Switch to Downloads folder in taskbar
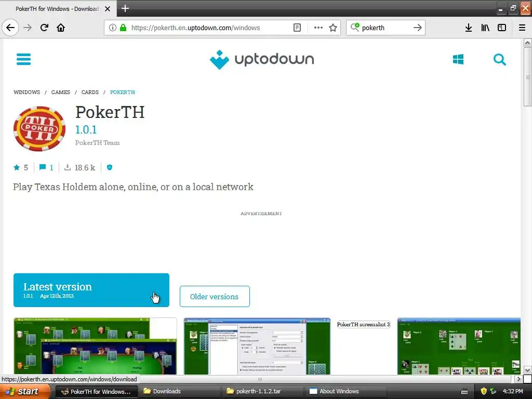 pos(179,392)
